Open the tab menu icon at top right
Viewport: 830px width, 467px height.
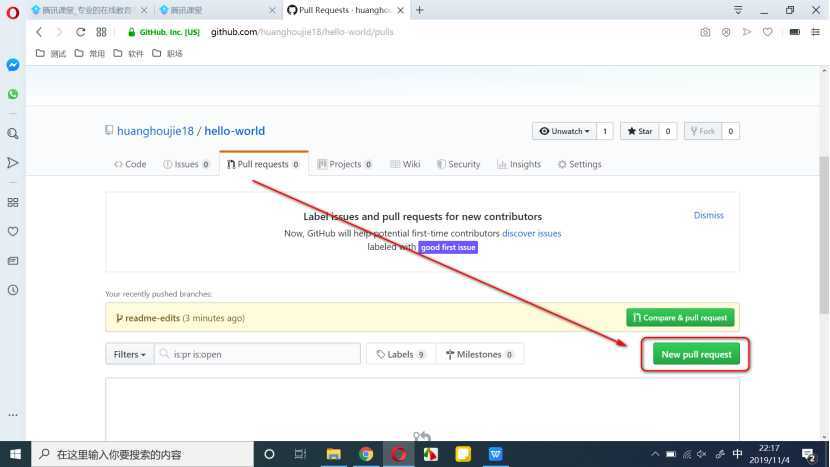pyautogui.click(x=738, y=10)
